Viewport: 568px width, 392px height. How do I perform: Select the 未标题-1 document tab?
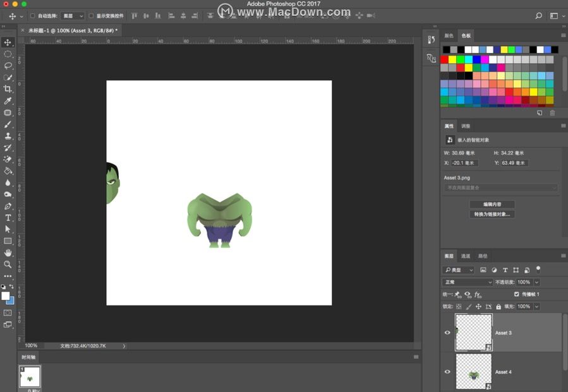[73, 30]
